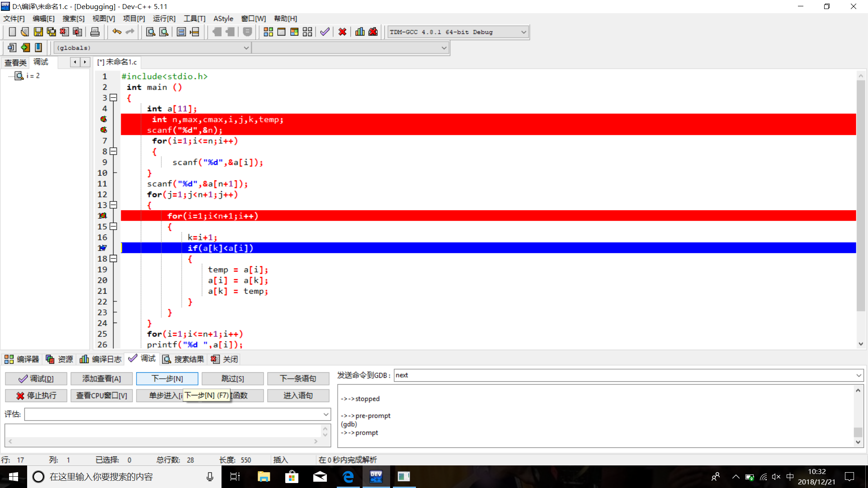Screen dimensions: 868x488
Task: Open the Windows Start menu
Action: click(14, 477)
